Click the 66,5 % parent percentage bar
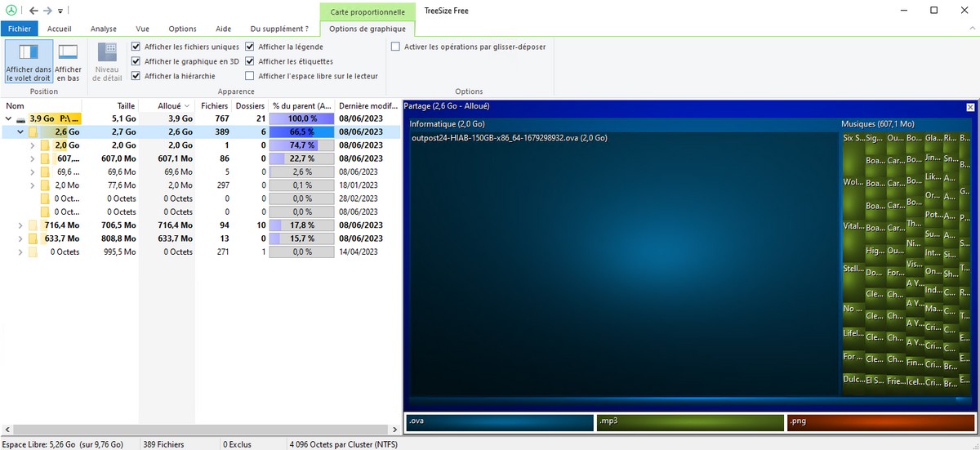 302,131
